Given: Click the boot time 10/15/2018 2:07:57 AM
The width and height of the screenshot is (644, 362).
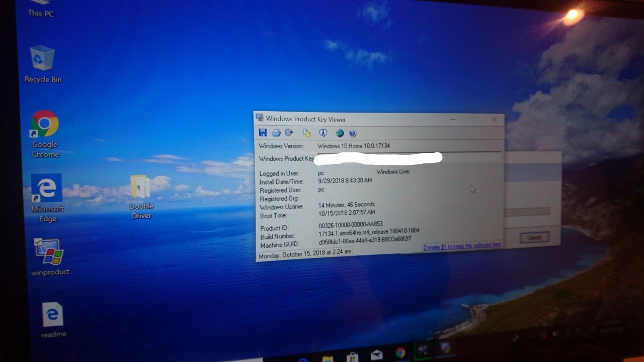Looking at the screenshot, I should point(347,213).
